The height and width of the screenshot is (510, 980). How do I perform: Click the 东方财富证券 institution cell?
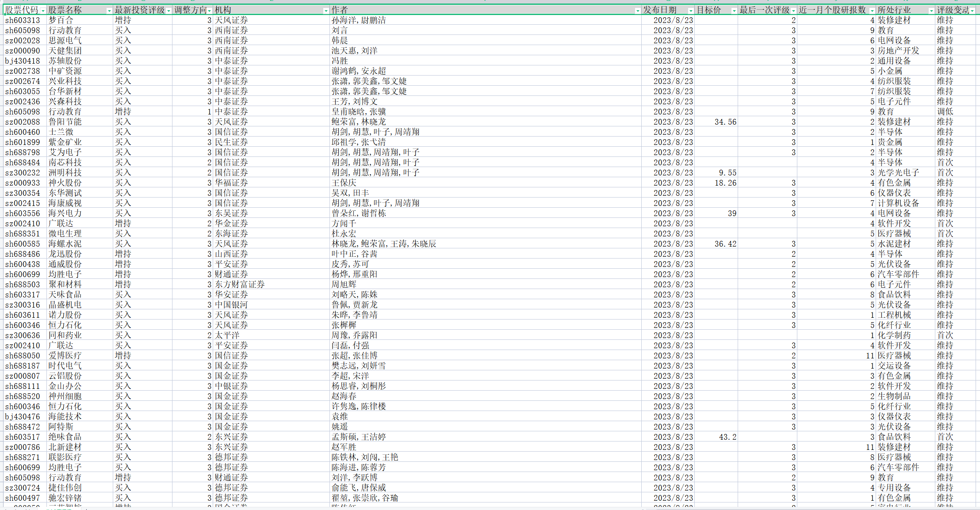tap(271, 285)
